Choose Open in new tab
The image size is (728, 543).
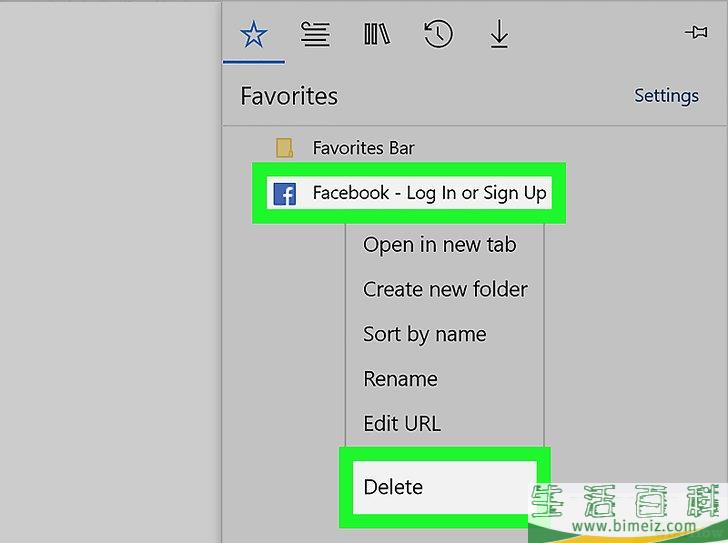tap(440, 245)
